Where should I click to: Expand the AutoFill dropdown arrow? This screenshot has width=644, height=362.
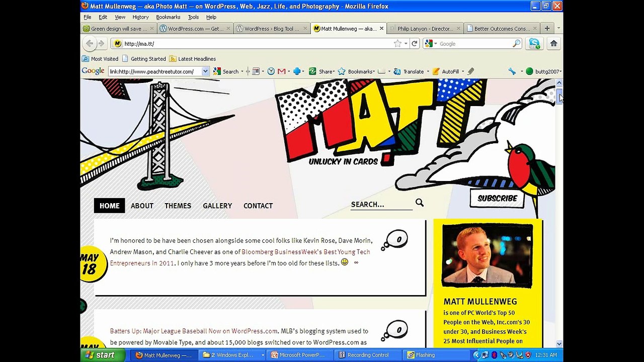pyautogui.click(x=463, y=71)
